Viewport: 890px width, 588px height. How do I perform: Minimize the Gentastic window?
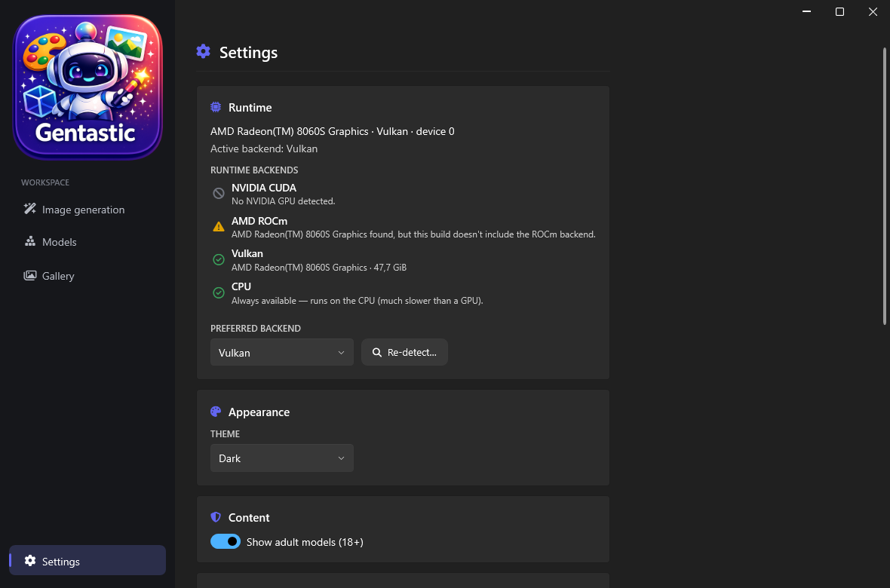(x=806, y=11)
